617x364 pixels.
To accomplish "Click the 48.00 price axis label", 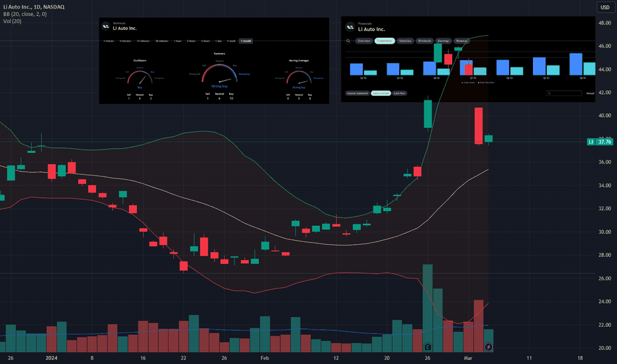I will (x=604, y=23).
